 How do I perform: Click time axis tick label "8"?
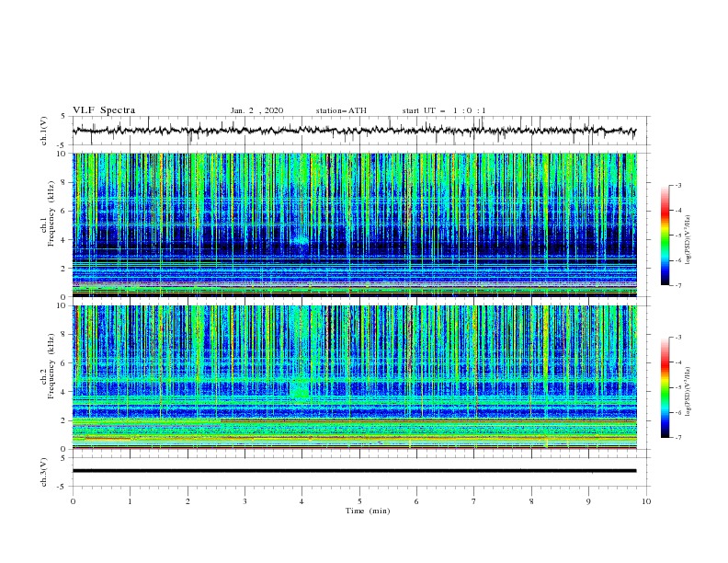coord(531,501)
